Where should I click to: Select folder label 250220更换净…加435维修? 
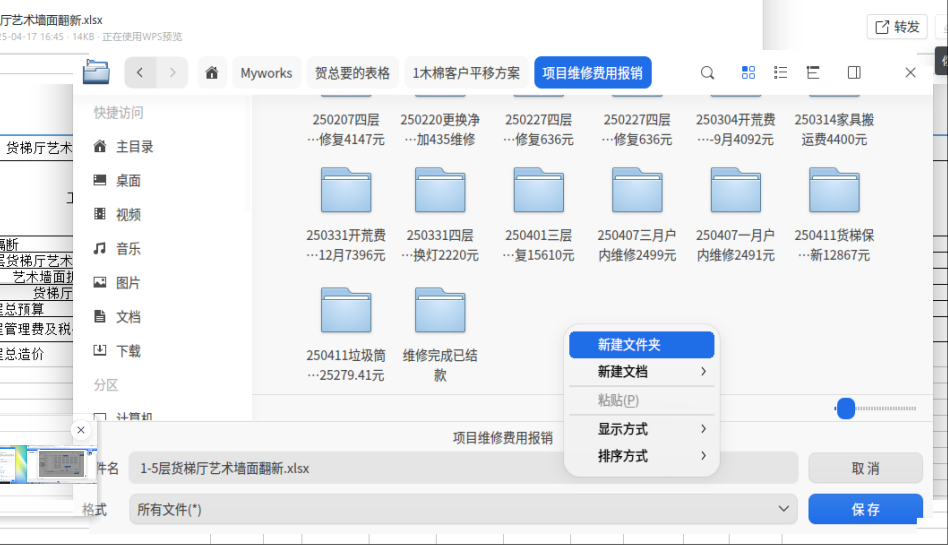coord(440,129)
